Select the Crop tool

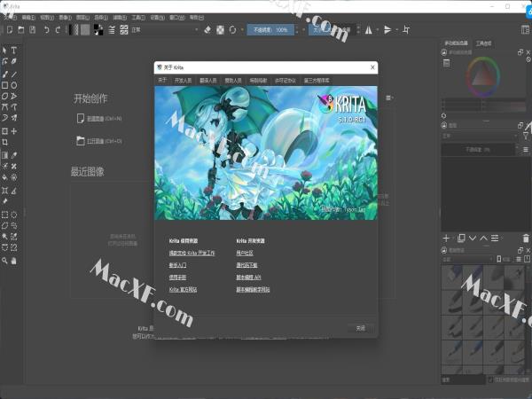pos(4,142)
